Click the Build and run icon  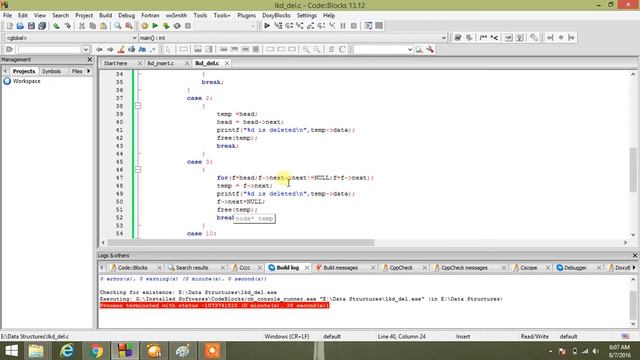click(x=166, y=26)
